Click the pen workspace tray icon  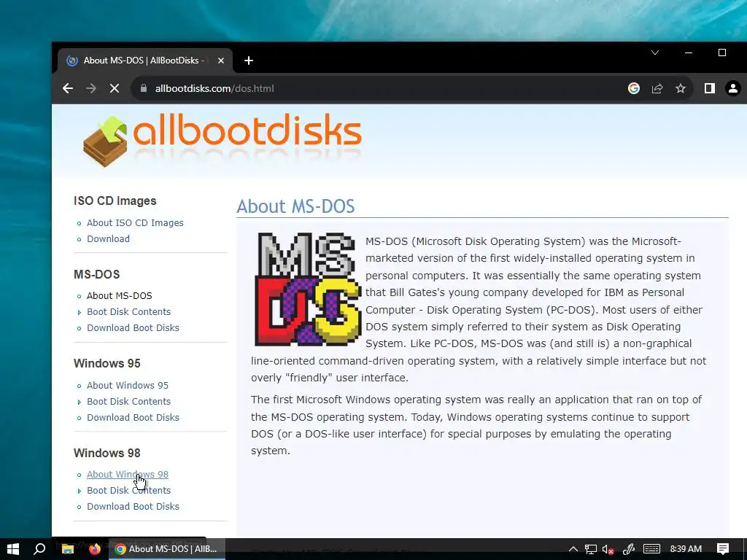pyautogui.click(x=629, y=549)
